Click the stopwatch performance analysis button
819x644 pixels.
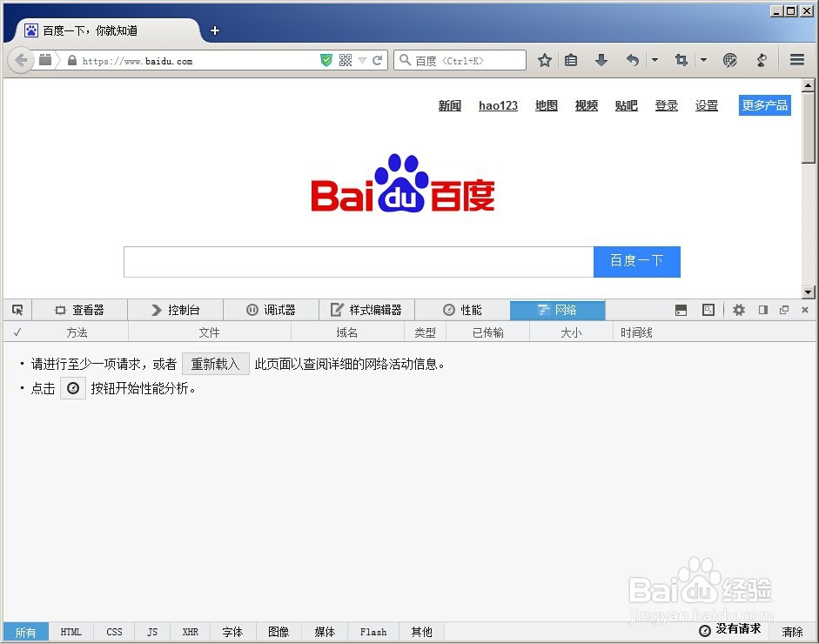[73, 389]
